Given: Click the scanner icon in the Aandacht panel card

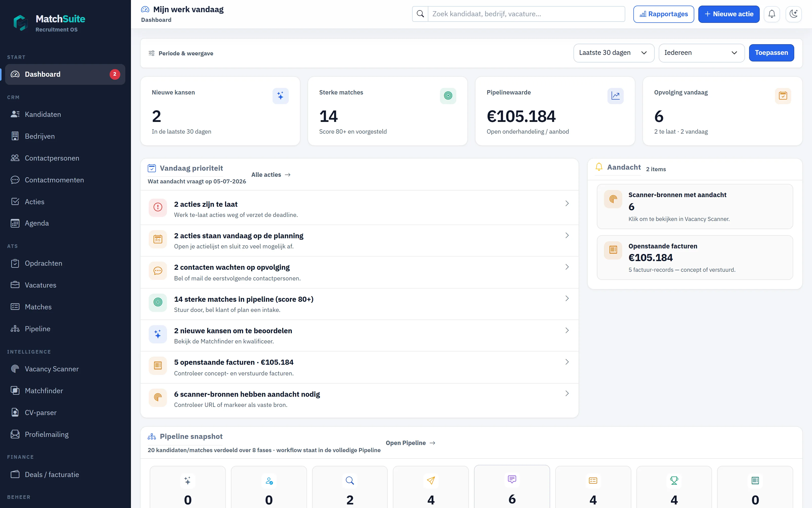Looking at the screenshot, I should tap(613, 199).
